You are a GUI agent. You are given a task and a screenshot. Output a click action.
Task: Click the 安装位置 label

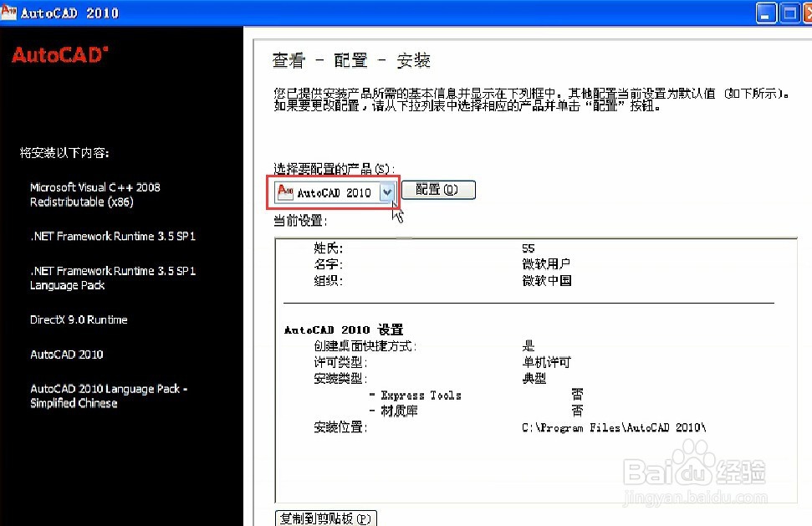(x=340, y=427)
